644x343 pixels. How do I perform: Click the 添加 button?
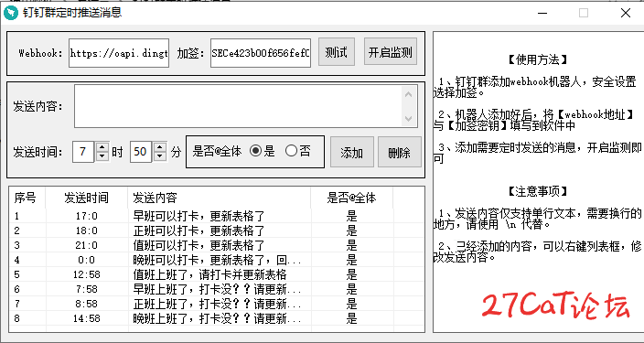352,153
